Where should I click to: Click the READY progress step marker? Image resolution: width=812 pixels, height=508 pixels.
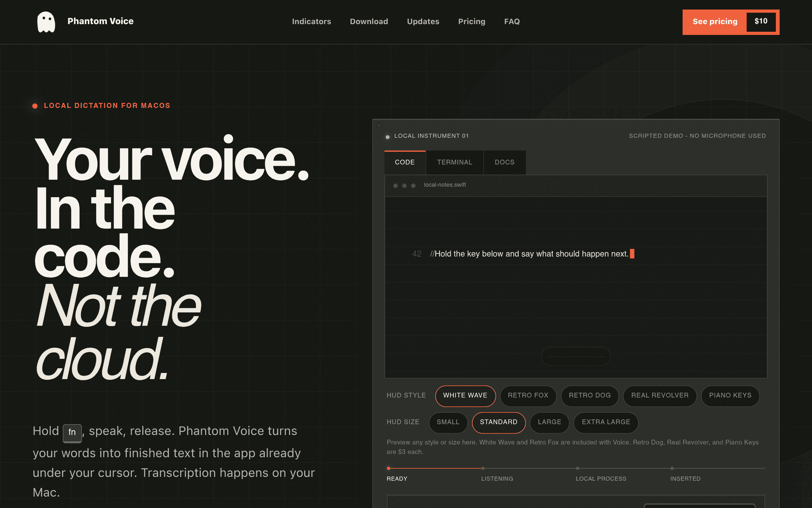pyautogui.click(x=389, y=468)
